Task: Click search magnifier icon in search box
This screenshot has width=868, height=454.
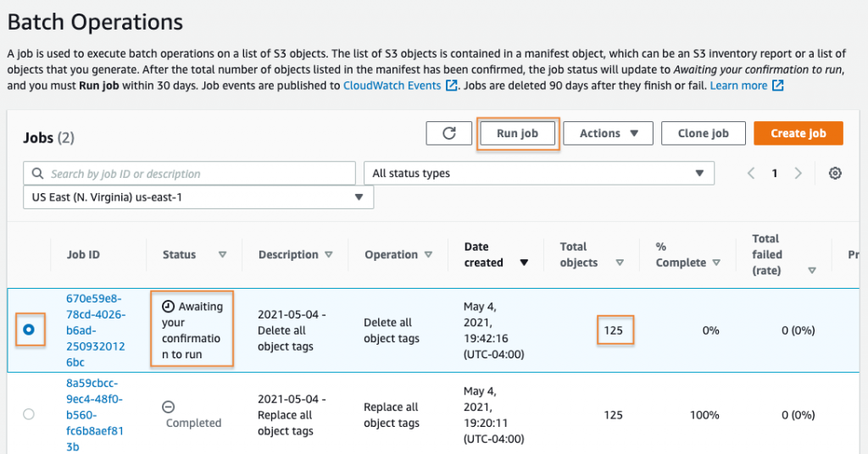Action: click(x=37, y=174)
